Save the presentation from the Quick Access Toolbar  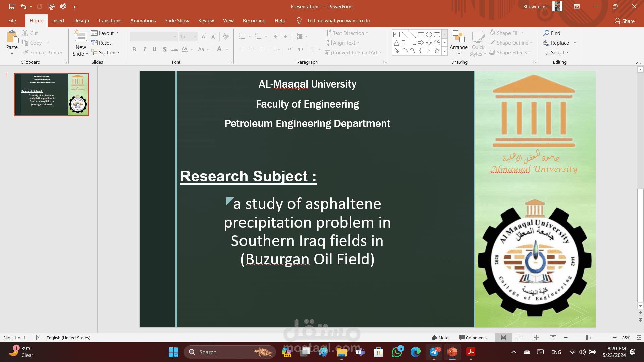click(12, 6)
